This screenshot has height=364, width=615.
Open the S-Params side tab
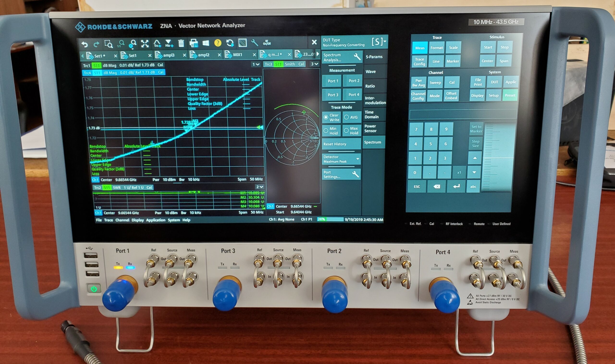tap(374, 57)
